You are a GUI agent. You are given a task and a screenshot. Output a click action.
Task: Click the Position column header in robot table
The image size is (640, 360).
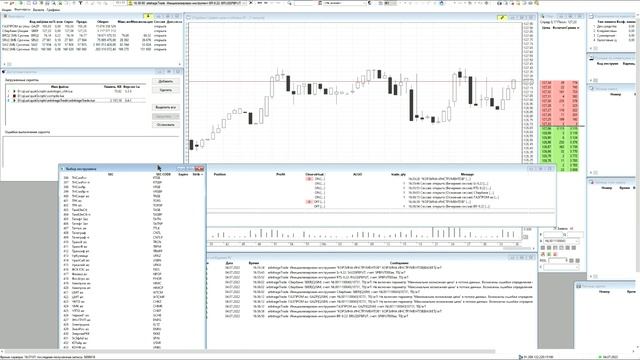[x=220, y=174]
